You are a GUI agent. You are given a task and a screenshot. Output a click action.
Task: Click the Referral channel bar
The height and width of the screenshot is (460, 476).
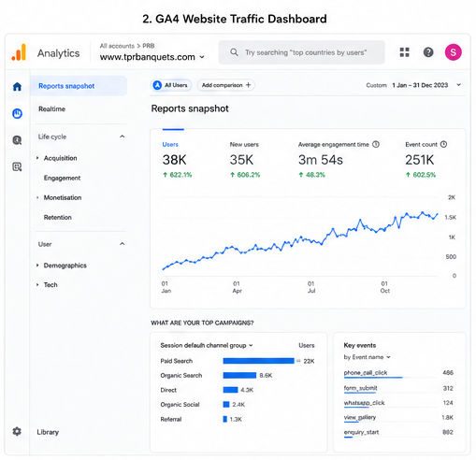224,419
